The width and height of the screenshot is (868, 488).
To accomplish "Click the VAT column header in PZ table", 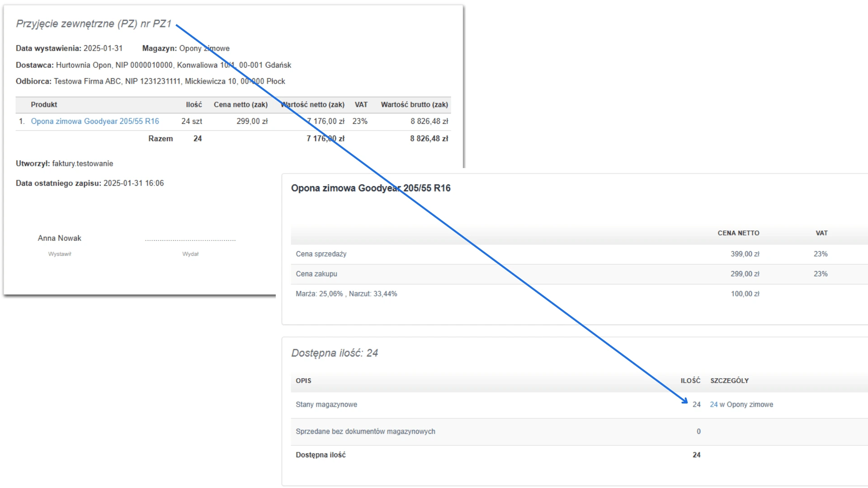I will pyautogui.click(x=361, y=104).
